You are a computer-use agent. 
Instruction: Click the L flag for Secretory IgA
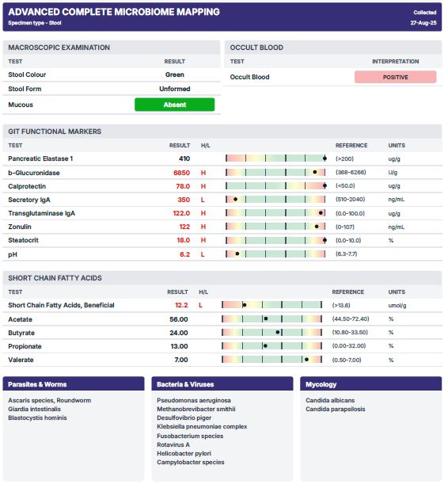pyautogui.click(x=203, y=200)
